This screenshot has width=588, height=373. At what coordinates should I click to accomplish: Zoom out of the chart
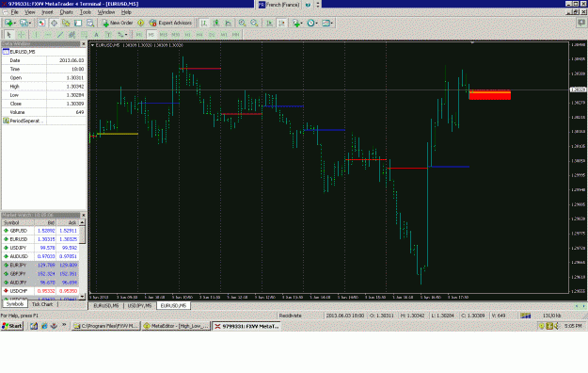pos(254,23)
